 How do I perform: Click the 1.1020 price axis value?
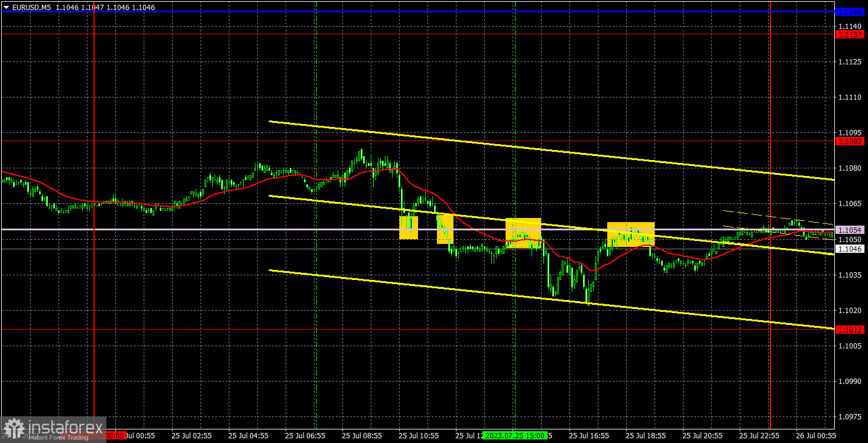[850, 310]
